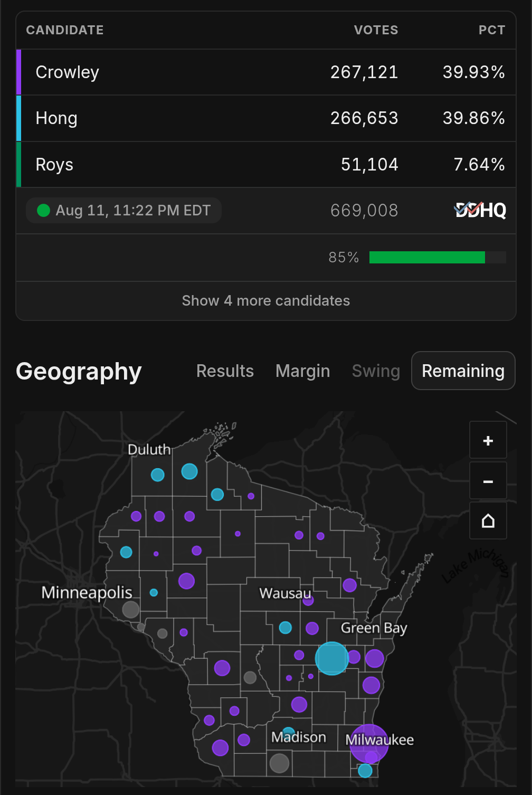This screenshot has width=532, height=795.
Task: Switch to the Margin map view
Action: (302, 371)
